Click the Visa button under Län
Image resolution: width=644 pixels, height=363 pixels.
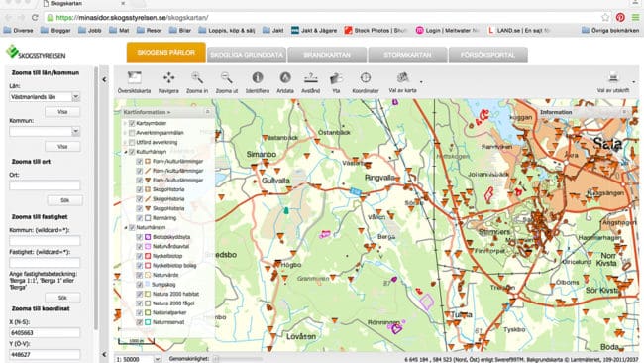(x=62, y=112)
